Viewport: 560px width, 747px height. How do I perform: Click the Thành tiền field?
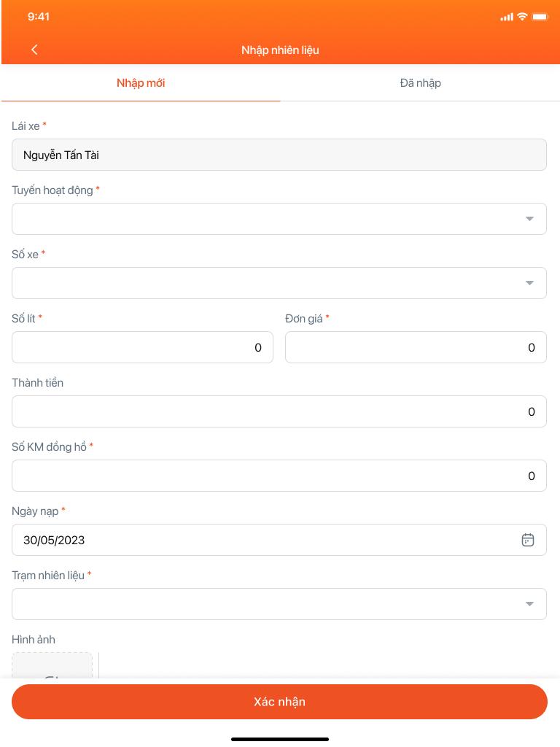tap(279, 411)
